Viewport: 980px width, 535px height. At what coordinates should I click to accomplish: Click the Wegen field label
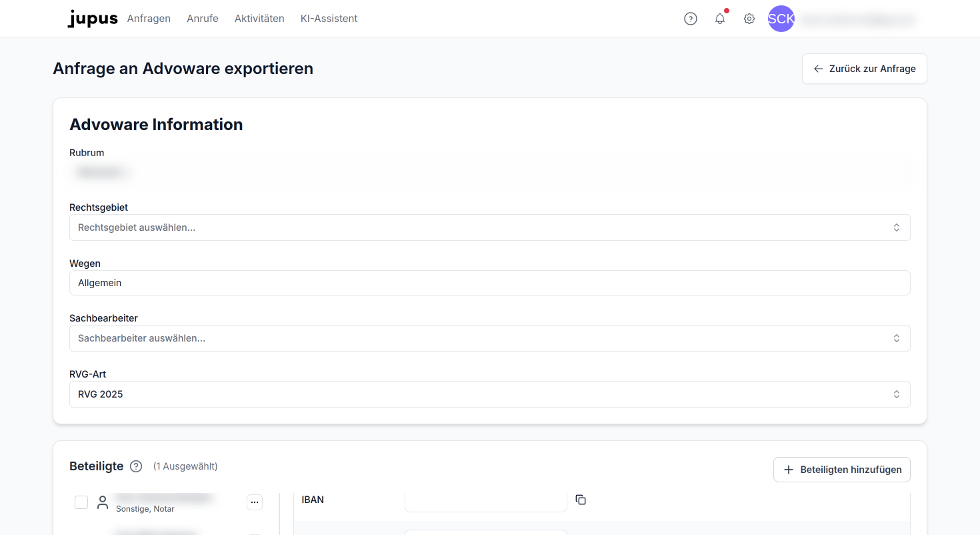pos(85,263)
